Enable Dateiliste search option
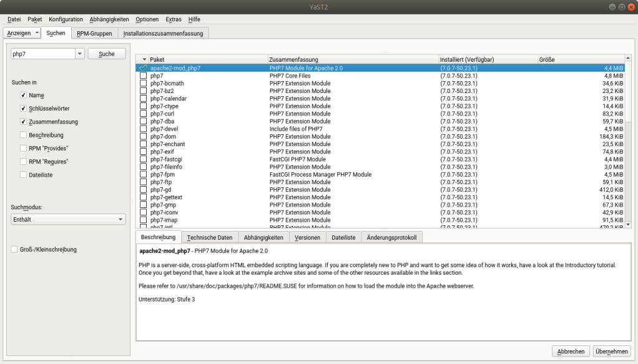 pyautogui.click(x=23, y=175)
